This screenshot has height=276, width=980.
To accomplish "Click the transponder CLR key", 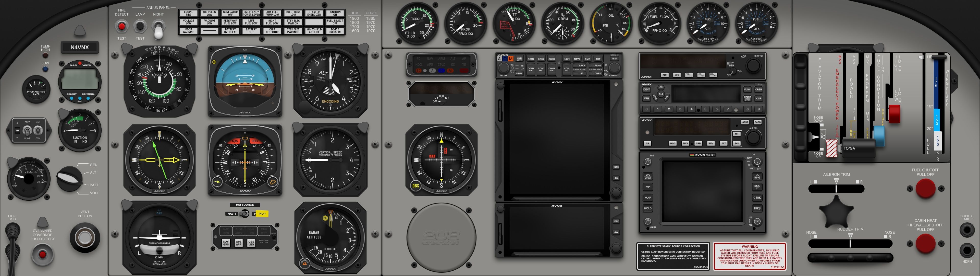I will click(758, 98).
